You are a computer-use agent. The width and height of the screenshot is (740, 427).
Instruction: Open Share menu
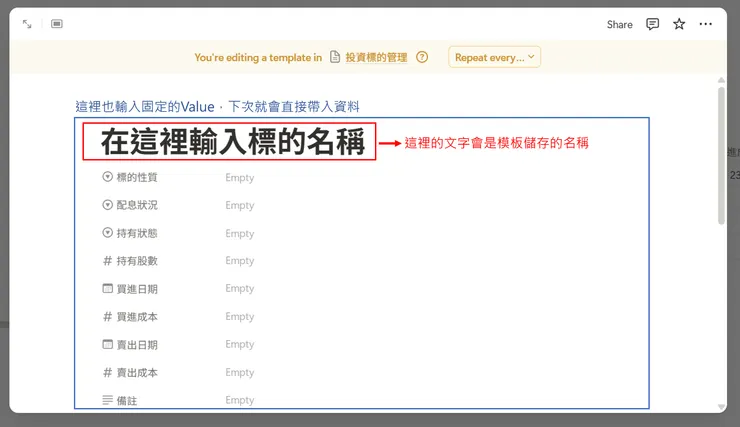pyautogui.click(x=619, y=25)
